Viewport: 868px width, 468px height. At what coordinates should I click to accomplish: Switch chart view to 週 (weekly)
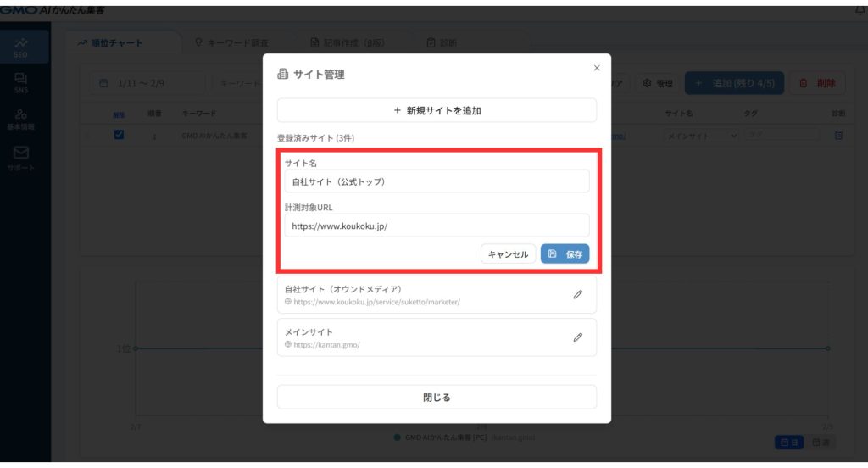(x=821, y=442)
